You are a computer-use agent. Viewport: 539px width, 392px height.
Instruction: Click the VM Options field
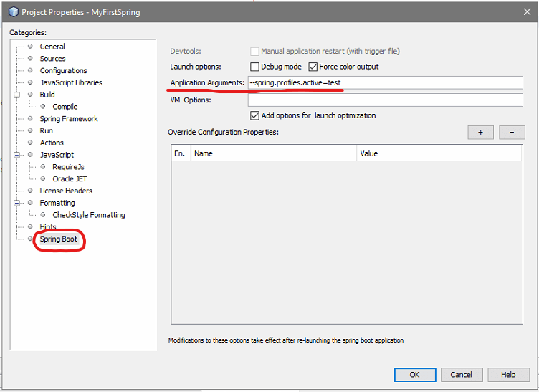pos(386,100)
